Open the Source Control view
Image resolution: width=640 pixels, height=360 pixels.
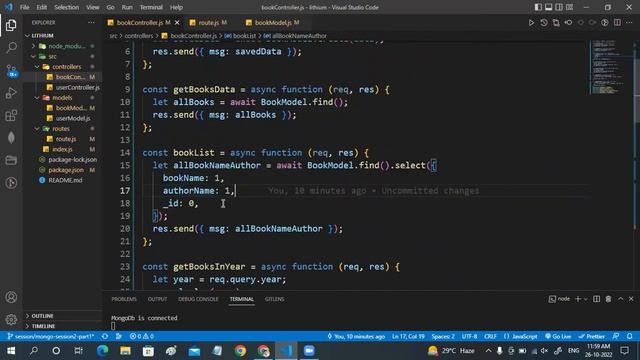coord(11,71)
